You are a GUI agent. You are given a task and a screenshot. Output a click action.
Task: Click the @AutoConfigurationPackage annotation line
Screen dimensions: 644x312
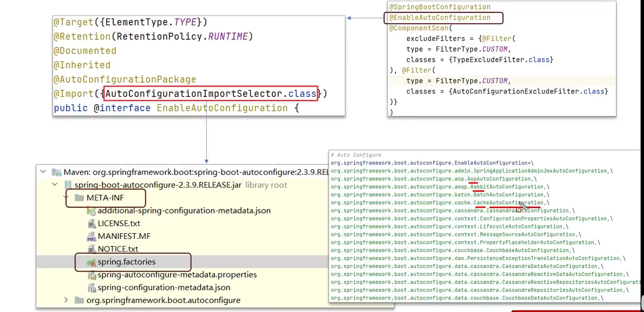click(x=125, y=79)
